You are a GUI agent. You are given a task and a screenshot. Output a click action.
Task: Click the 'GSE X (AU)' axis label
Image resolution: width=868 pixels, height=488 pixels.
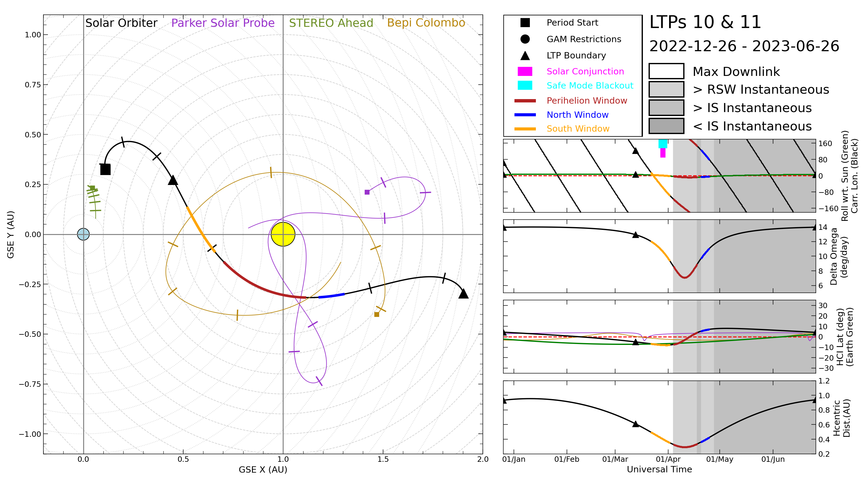[x=263, y=470]
